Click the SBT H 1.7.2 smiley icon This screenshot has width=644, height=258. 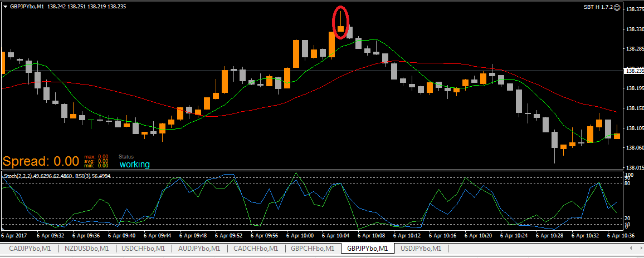pos(617,7)
